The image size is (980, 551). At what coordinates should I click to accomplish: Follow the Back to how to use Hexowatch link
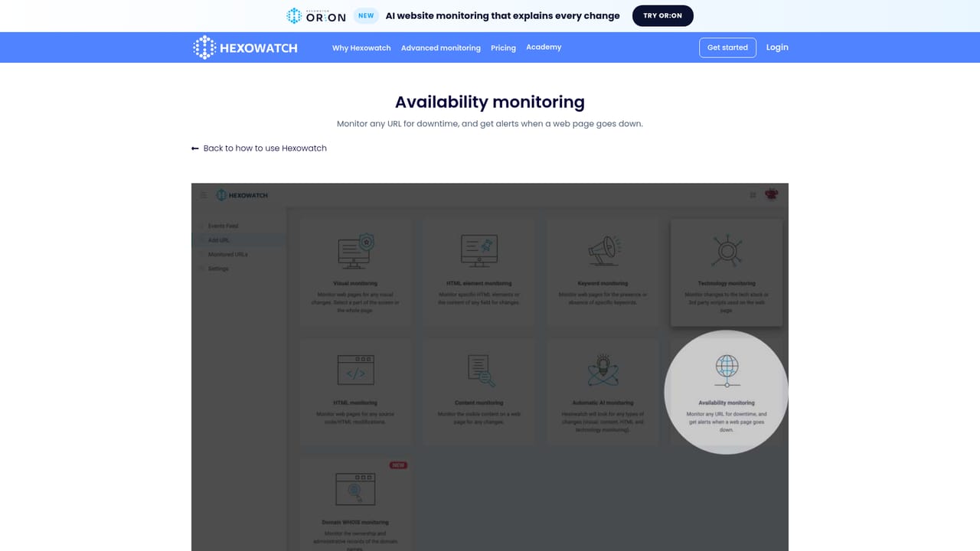pyautogui.click(x=265, y=148)
